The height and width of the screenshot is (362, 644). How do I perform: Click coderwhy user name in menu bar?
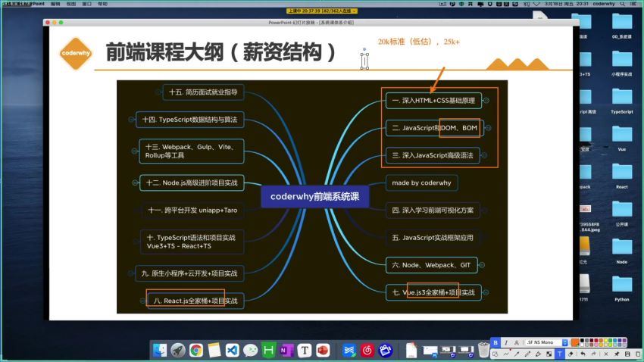[604, 4]
